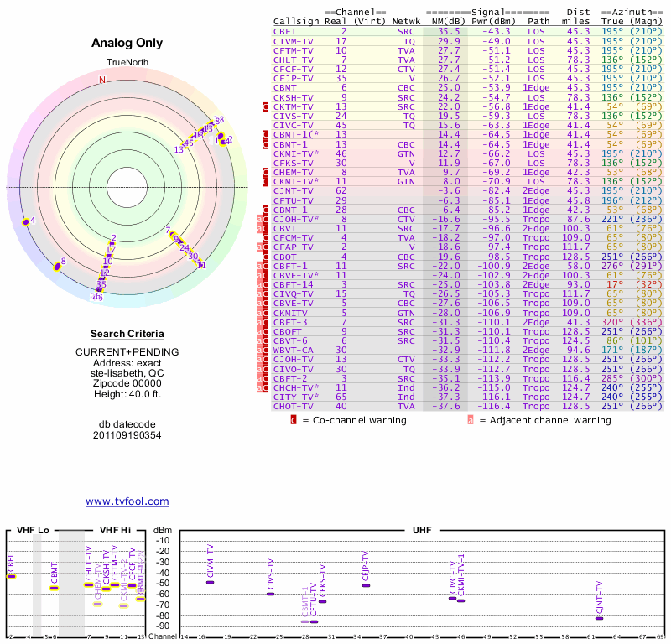Click the WBVT-CA callsign in the table
Viewport: 671px width, 644px height.
[294, 351]
